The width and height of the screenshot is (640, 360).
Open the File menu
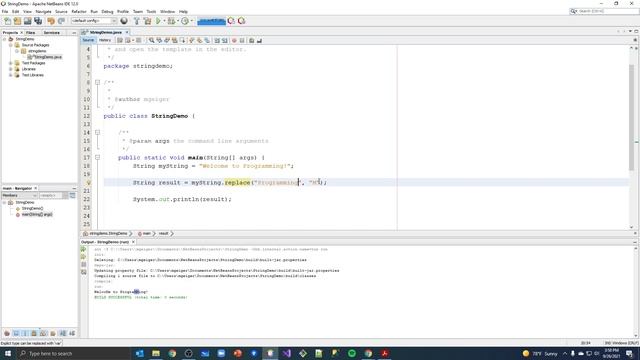[5, 11]
